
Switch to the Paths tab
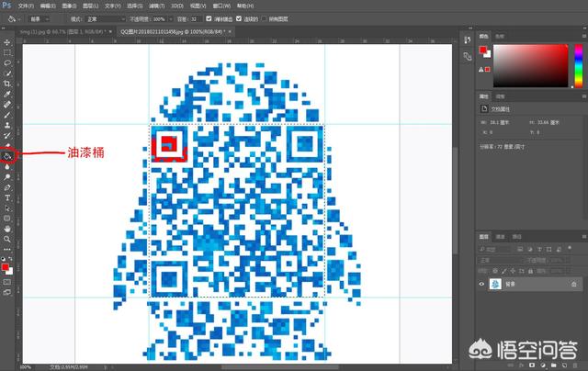(x=516, y=236)
